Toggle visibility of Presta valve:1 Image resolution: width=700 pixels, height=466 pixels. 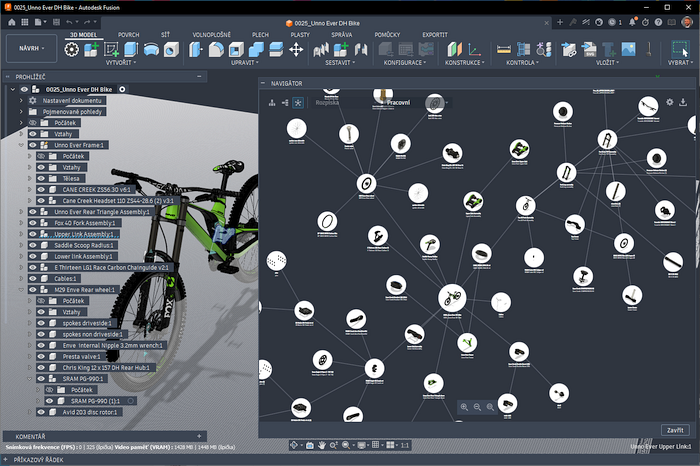pos(41,356)
